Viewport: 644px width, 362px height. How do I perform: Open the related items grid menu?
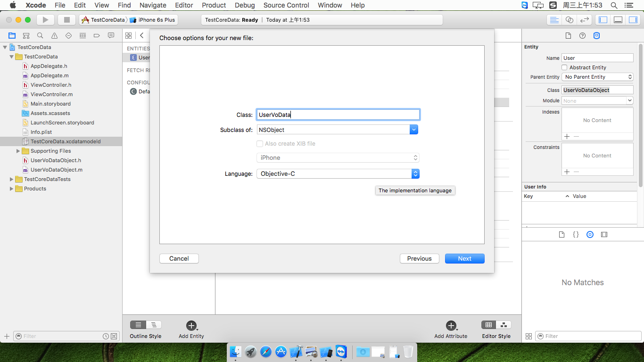click(128, 35)
